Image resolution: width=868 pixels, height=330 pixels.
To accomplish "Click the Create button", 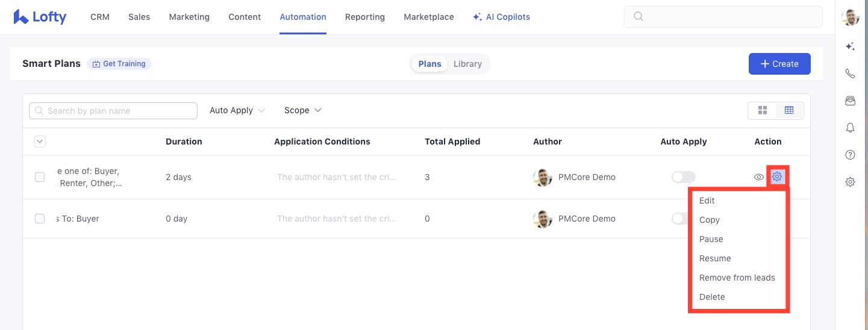I will coord(779,64).
